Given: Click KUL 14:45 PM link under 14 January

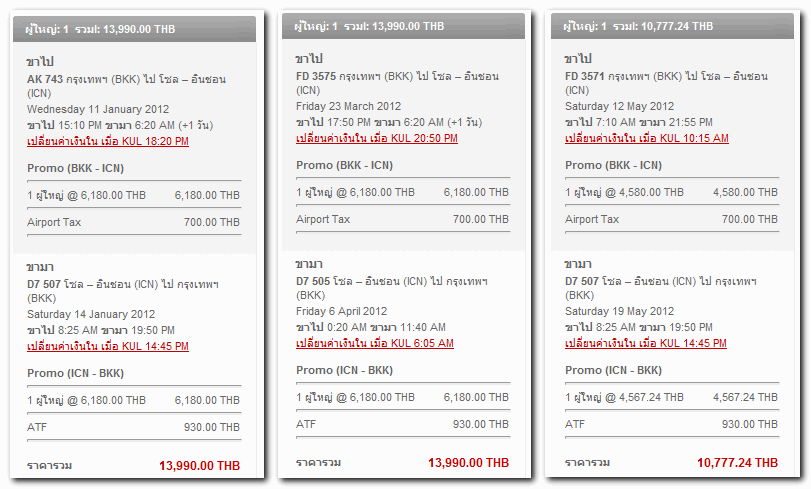Looking at the screenshot, I should point(108,346).
